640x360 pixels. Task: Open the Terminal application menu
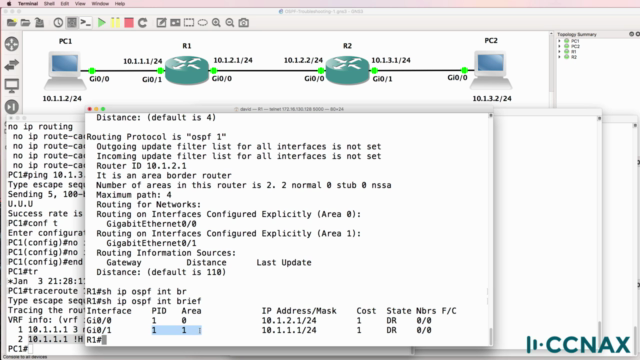tap(28, 4)
